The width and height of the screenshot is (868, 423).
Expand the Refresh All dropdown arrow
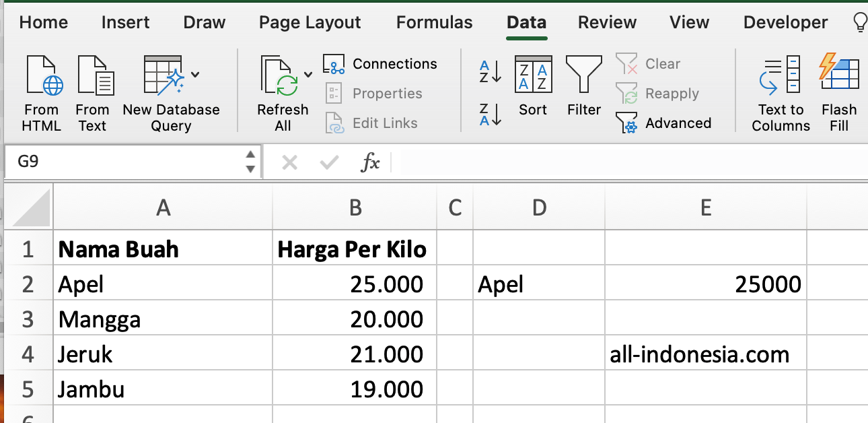(308, 74)
